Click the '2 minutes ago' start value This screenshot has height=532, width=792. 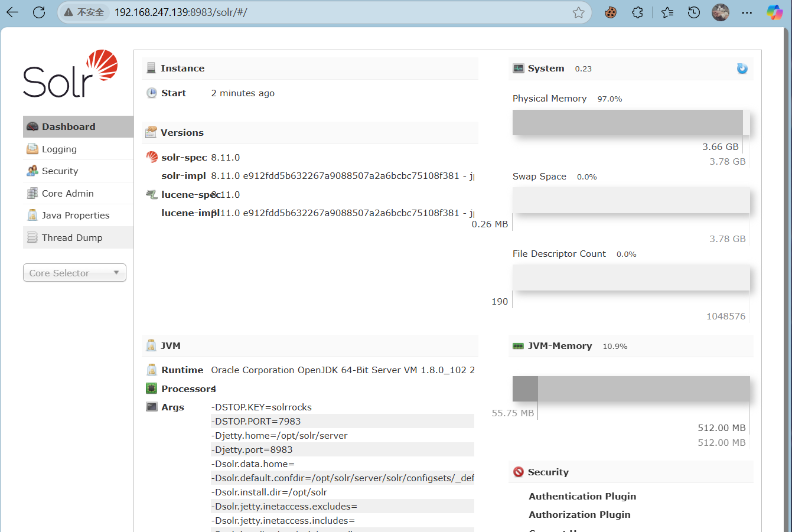pos(243,93)
